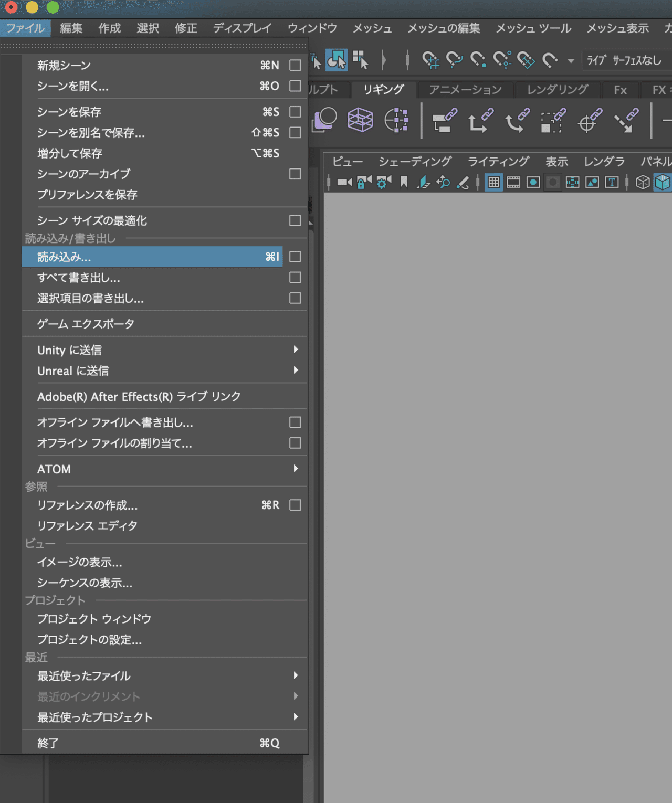Viewport: 672px width, 803px height.
Task: Select the snap to grid magnet tool
Action: point(430,60)
